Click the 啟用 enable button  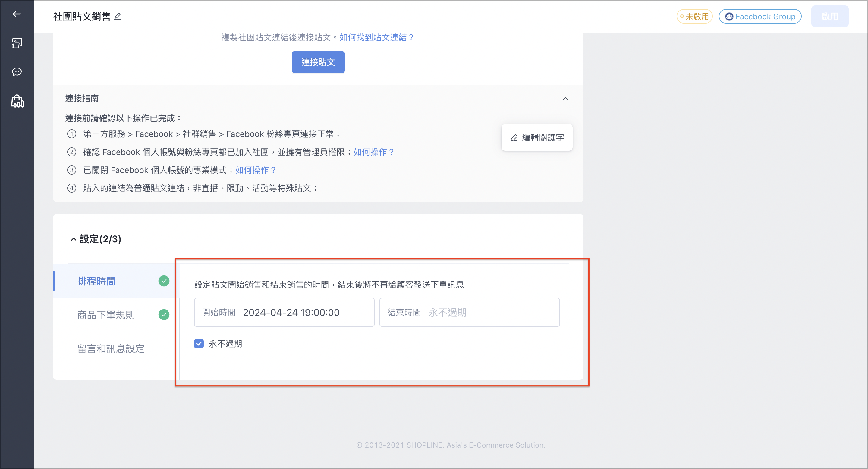(x=830, y=17)
